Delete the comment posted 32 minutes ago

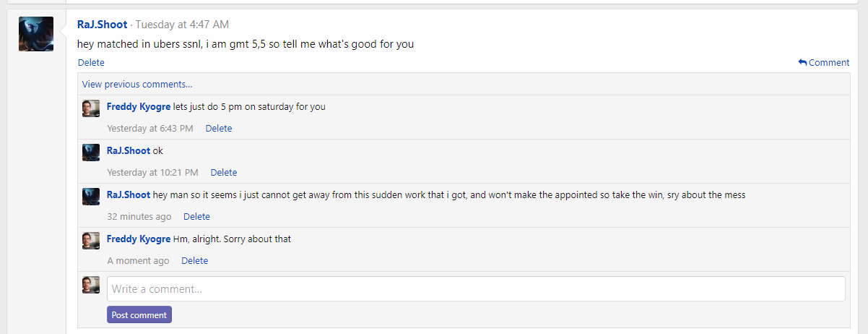pyautogui.click(x=196, y=217)
